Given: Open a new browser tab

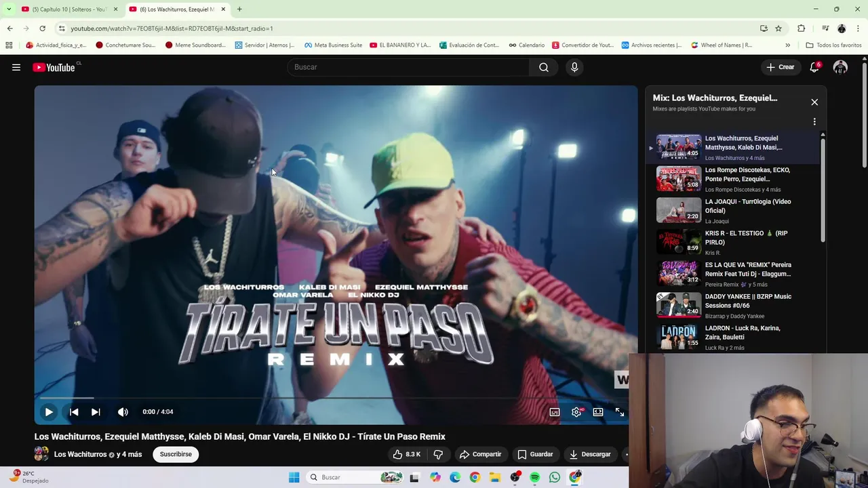Looking at the screenshot, I should click(239, 9).
